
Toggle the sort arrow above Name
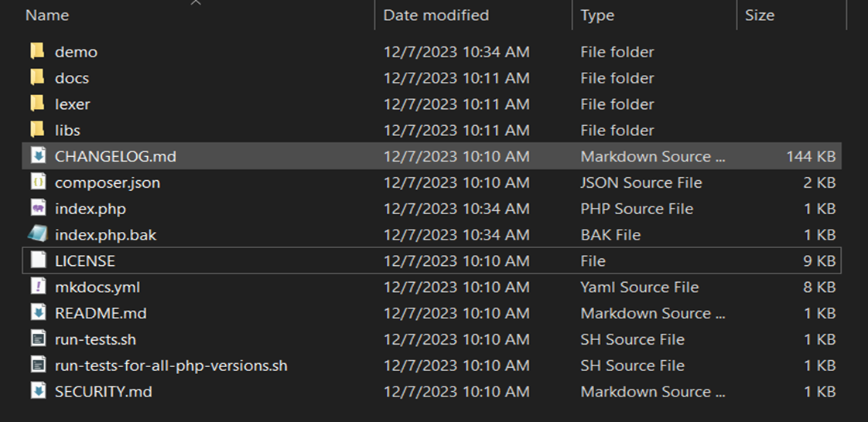pyautogui.click(x=196, y=3)
